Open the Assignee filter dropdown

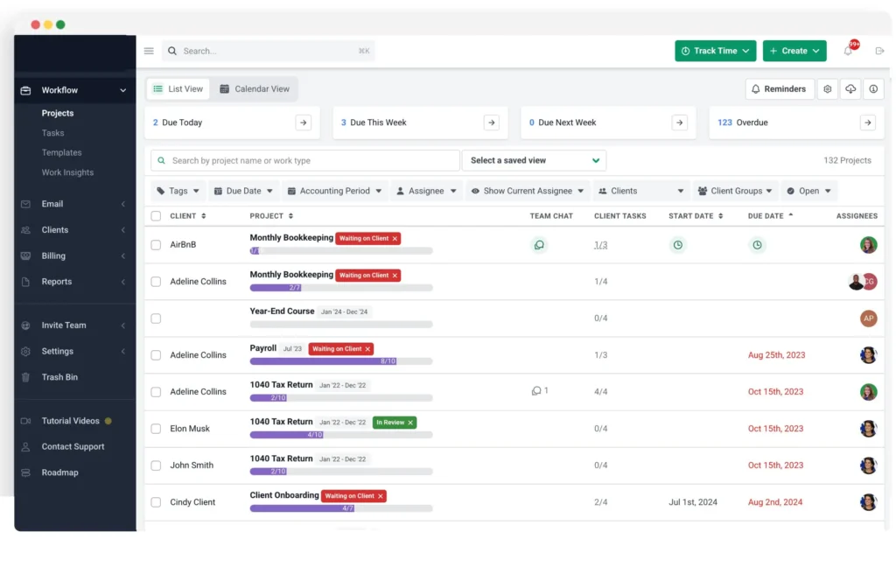click(x=426, y=191)
